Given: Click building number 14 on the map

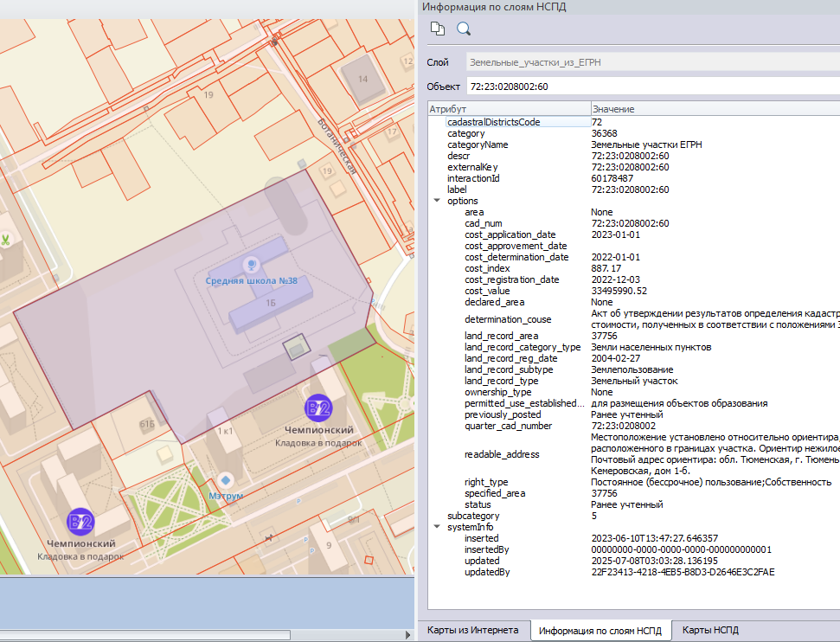Looking at the screenshot, I should [362, 79].
